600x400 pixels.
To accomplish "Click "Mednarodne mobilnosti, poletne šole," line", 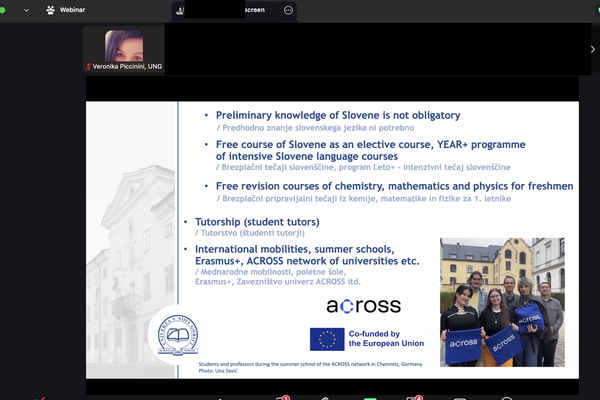I will click(x=271, y=272).
